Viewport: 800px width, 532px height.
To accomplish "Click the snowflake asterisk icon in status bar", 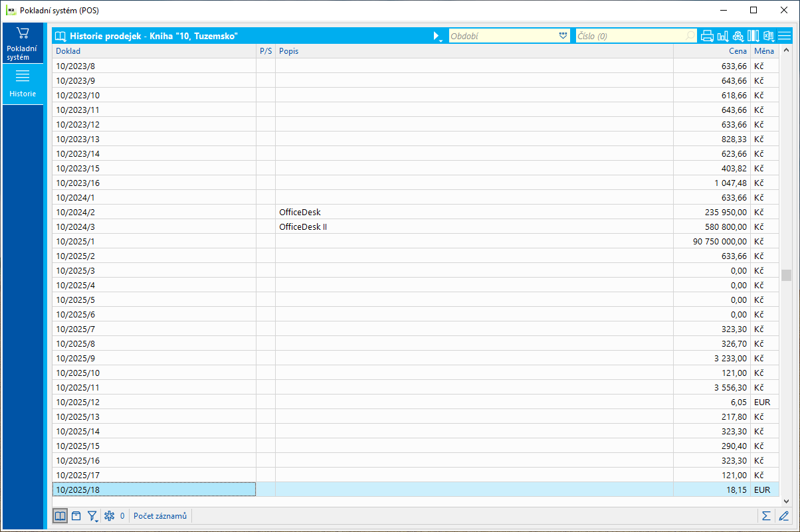I will tap(109, 515).
